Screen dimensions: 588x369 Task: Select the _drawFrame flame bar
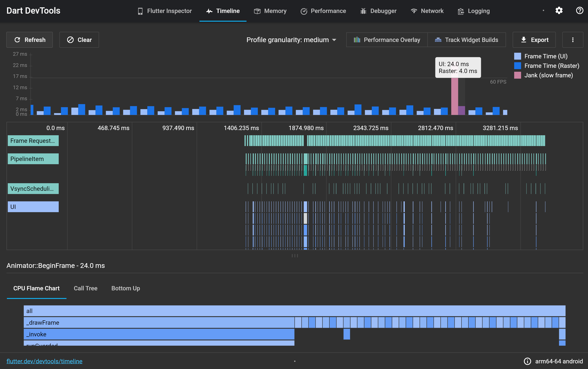(x=159, y=323)
